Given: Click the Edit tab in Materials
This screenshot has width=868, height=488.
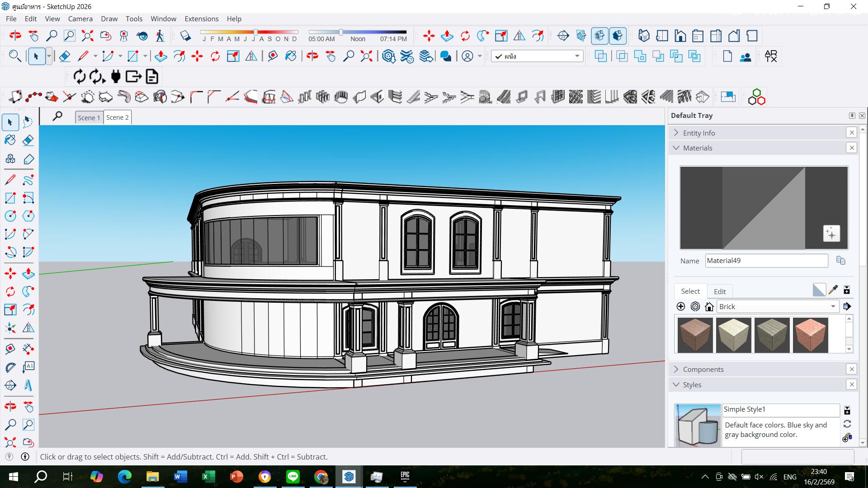Looking at the screenshot, I should [x=719, y=291].
